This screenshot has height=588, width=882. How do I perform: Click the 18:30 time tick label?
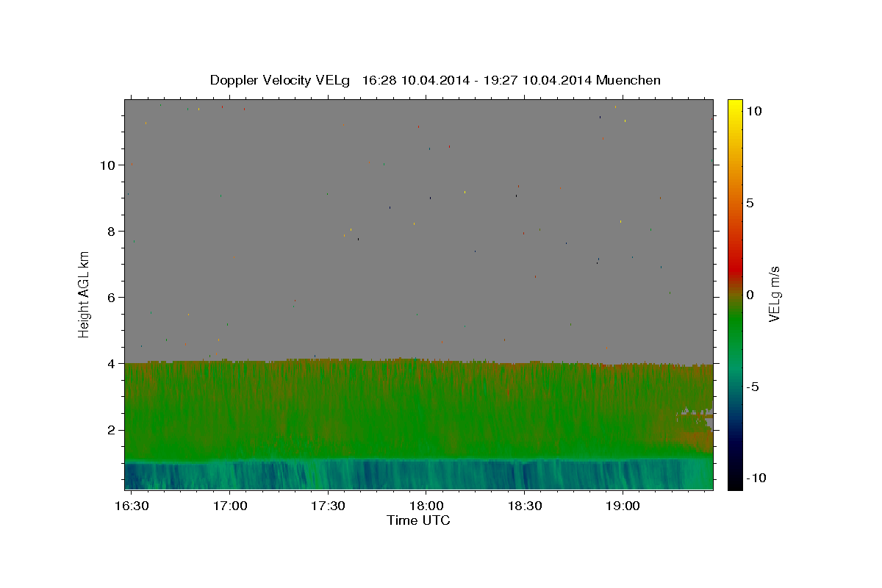[525, 506]
